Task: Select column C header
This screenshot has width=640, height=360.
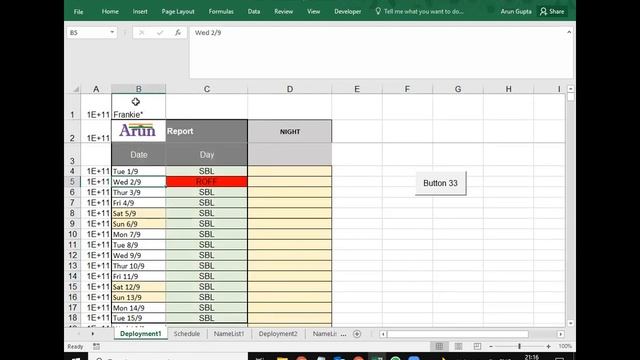Action: point(207,89)
